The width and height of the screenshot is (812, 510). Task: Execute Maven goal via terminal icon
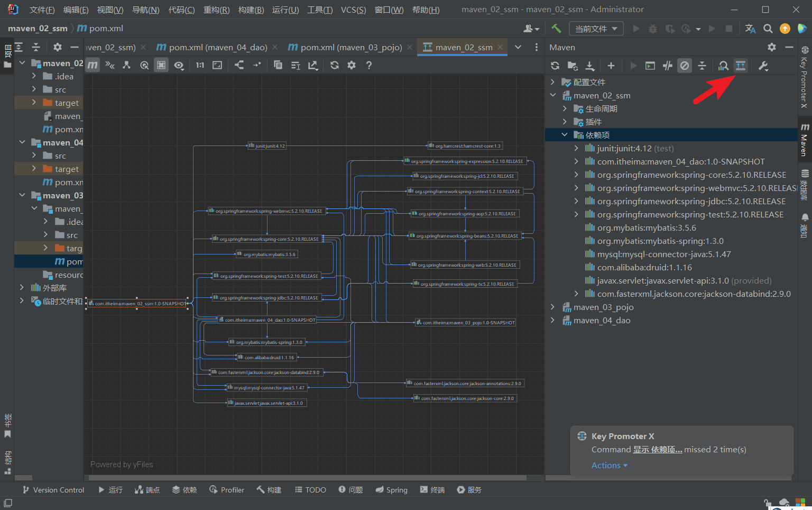coord(650,66)
